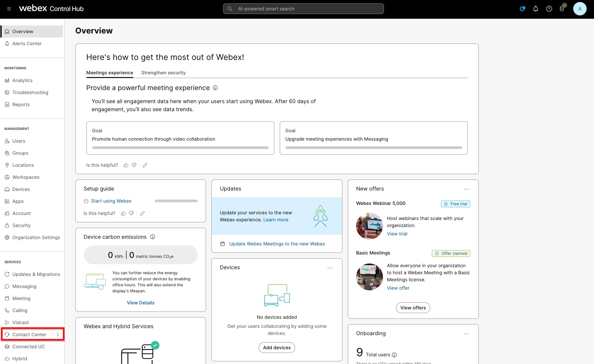Click info icon beside meeting experience heading

pos(215,88)
